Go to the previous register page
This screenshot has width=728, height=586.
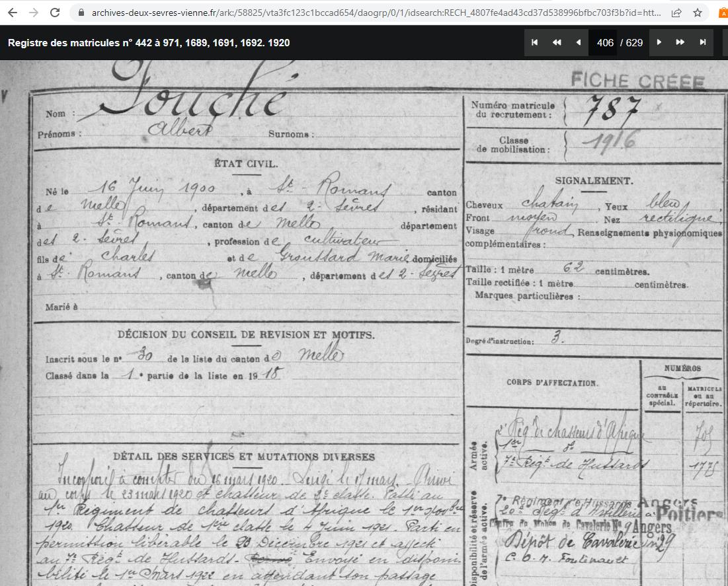coord(578,43)
